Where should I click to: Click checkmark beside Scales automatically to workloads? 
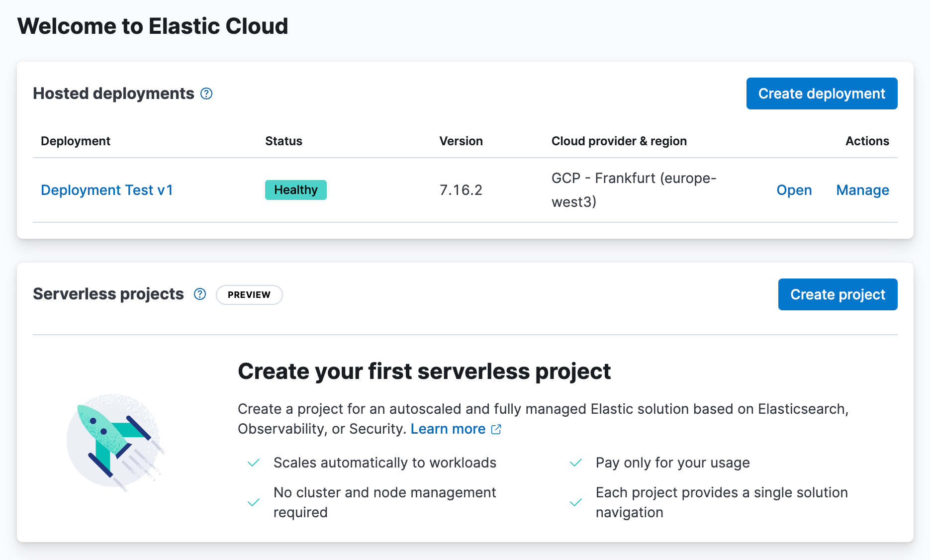click(254, 463)
